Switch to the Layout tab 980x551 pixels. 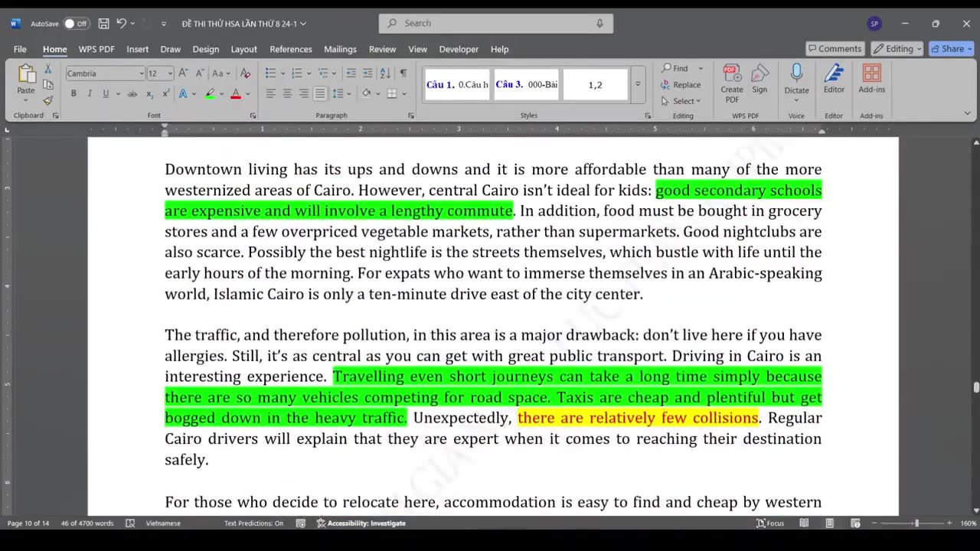tap(243, 49)
